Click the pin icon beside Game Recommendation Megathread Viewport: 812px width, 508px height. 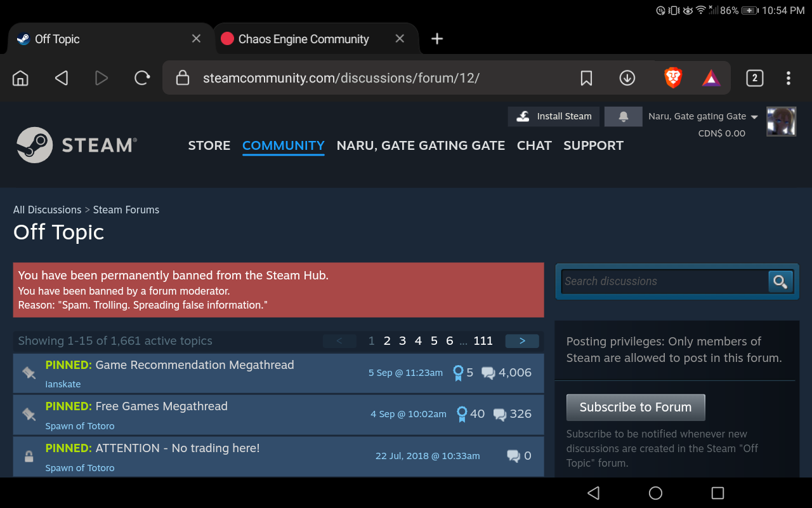[29, 373]
